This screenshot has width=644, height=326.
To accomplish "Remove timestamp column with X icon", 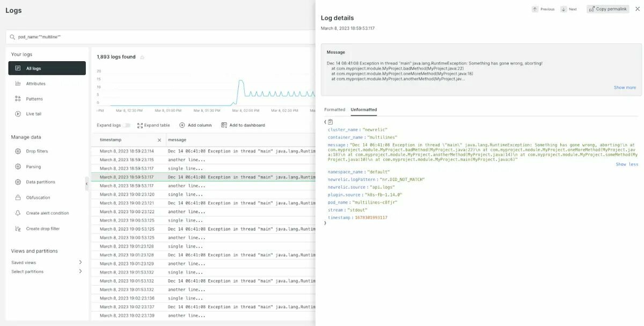I will point(159,140).
